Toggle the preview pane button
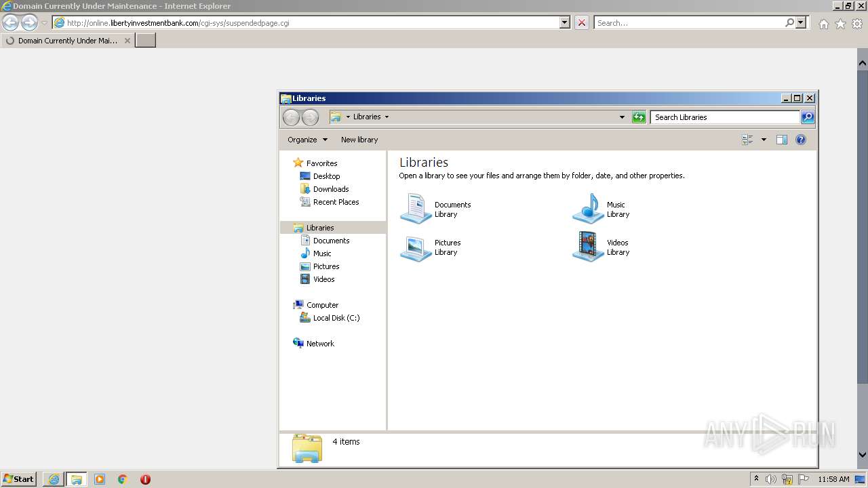868x488 pixels. click(782, 140)
